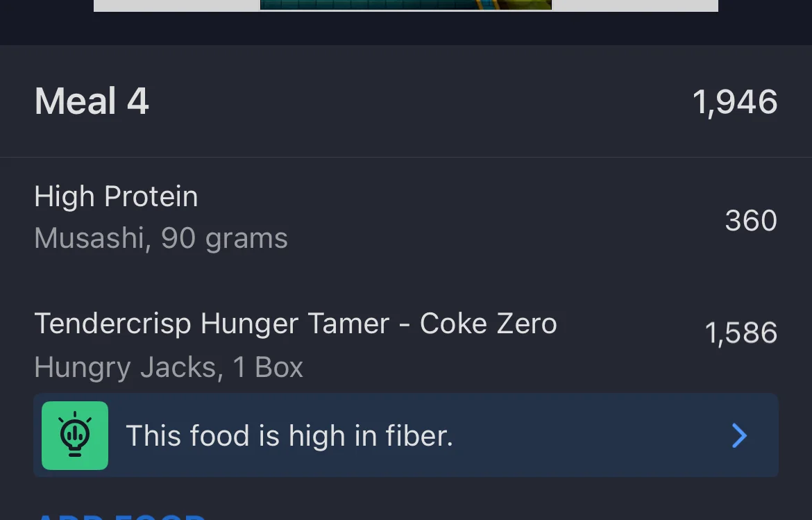812x520 pixels.
Task: Tap the 90 grams serving size text
Action: [x=224, y=239]
